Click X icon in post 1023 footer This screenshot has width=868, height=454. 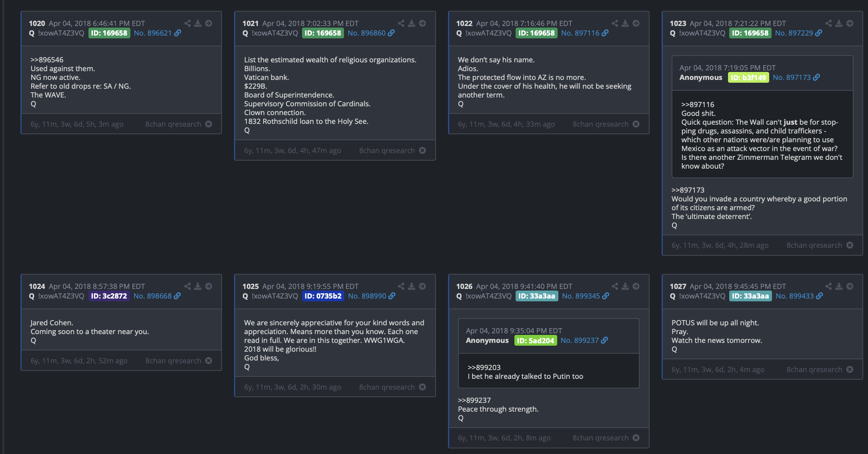coord(850,245)
